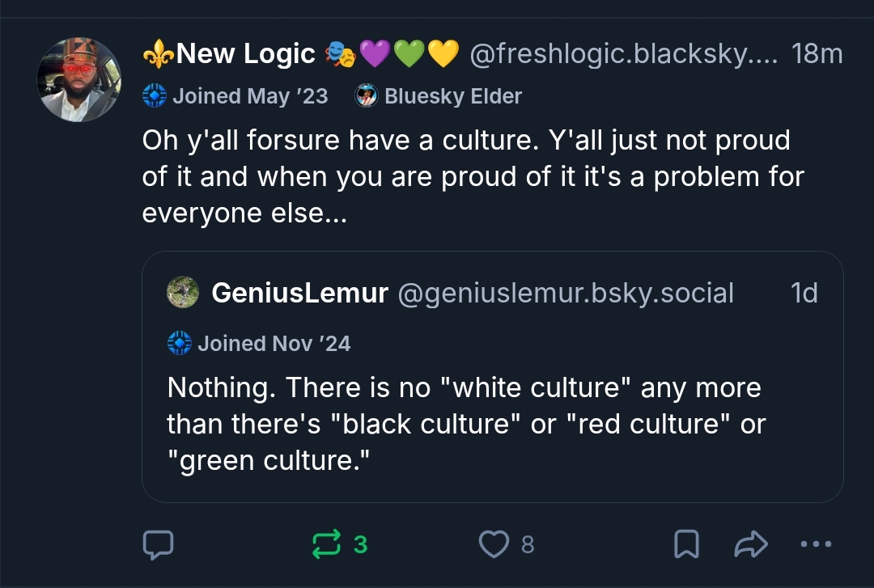Click the share arrow icon
The width and height of the screenshot is (874, 588).
pos(749,545)
